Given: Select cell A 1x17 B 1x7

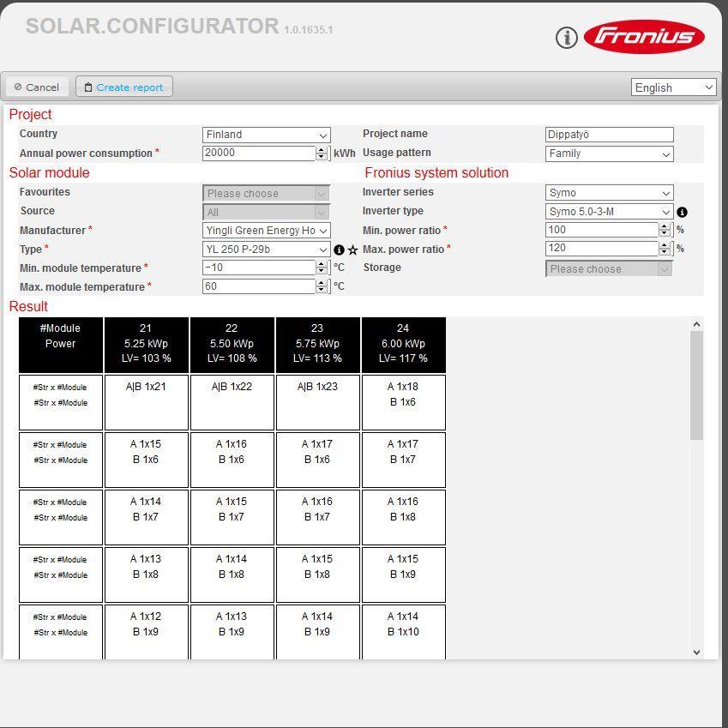Looking at the screenshot, I should pos(404,460).
